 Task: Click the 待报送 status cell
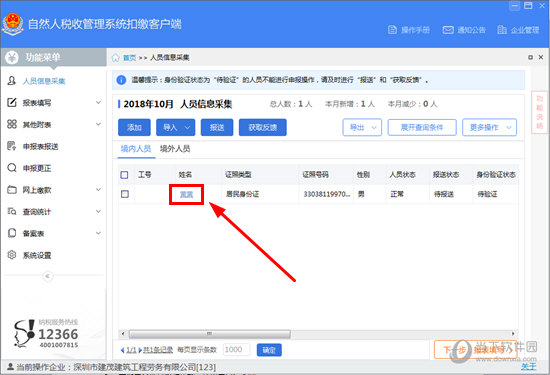[x=444, y=194]
